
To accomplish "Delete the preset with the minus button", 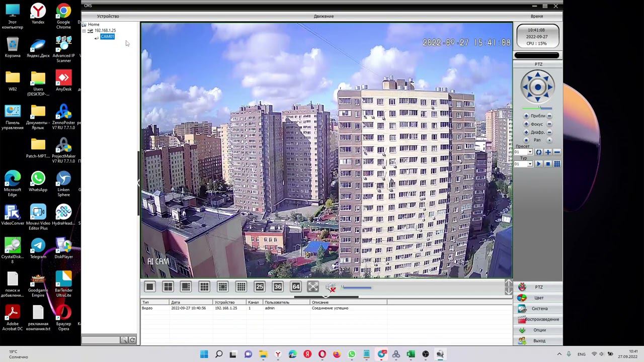I will [x=557, y=152].
